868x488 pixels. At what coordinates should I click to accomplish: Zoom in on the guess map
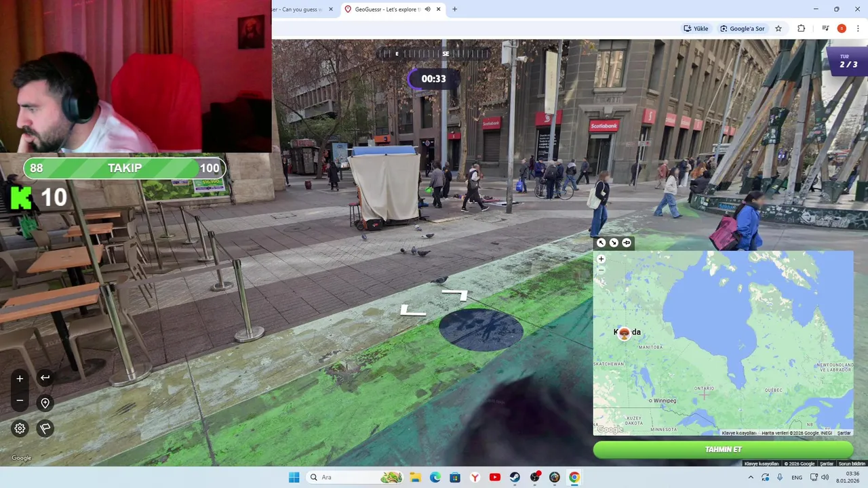(601, 259)
